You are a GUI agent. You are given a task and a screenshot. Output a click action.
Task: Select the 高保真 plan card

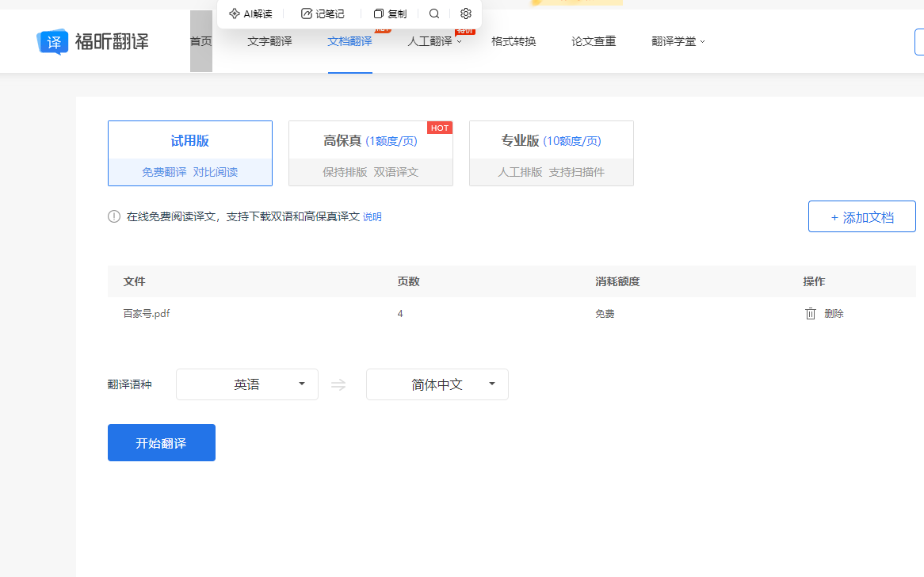tap(371, 153)
